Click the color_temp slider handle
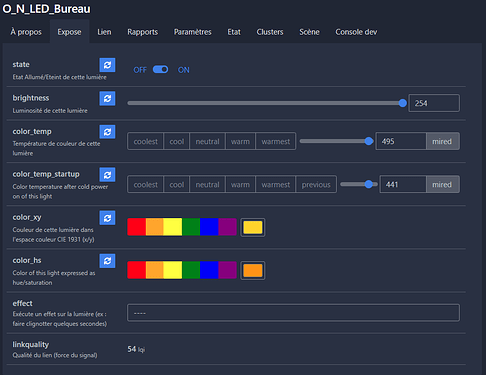 point(369,141)
